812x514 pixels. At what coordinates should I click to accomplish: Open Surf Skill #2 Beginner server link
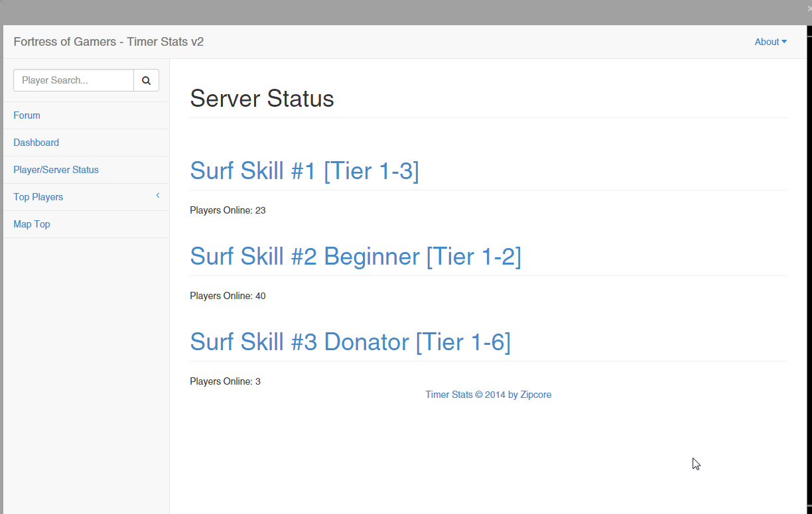[356, 256]
